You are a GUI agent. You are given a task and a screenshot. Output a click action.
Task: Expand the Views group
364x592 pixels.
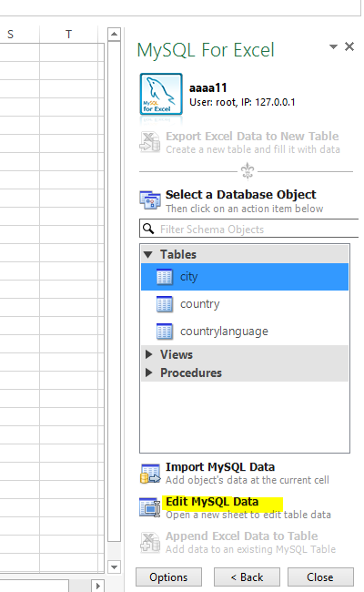[149, 354]
